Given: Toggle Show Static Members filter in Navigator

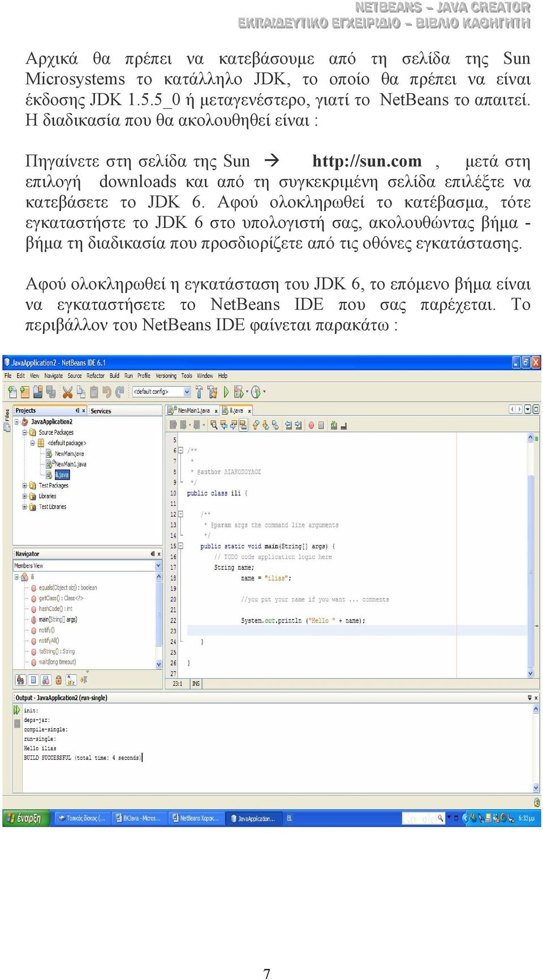Looking at the screenshot, I should tap(46, 680).
